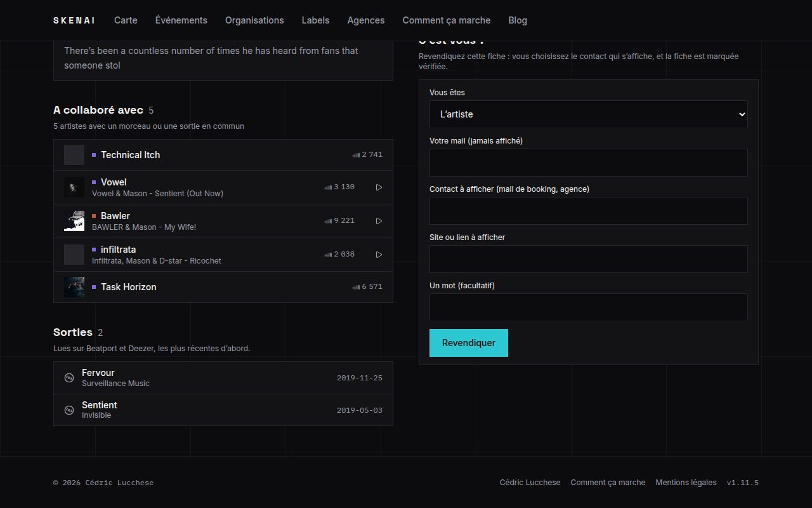Focus the 'Contact à afficher' field
The image size is (812, 508).
(x=589, y=211)
